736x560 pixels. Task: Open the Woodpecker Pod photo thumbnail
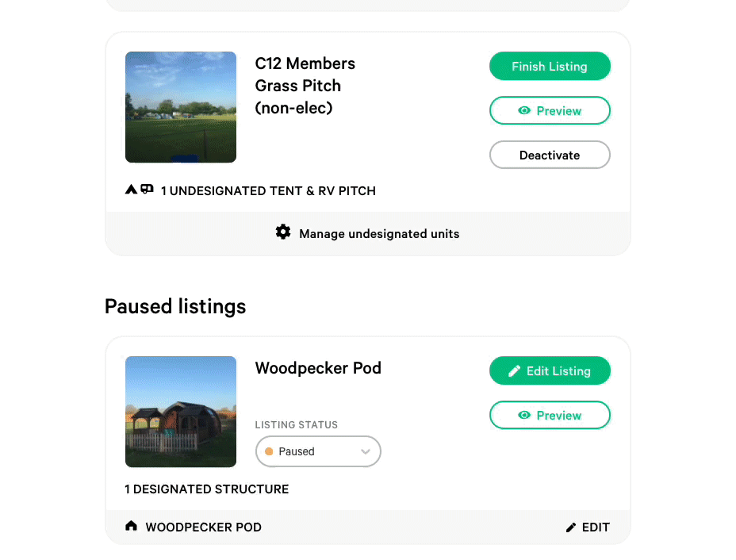tap(181, 412)
